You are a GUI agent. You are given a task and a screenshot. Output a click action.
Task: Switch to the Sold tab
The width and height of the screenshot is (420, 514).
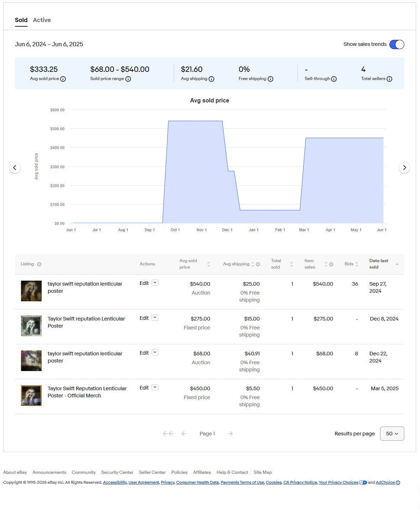pos(21,20)
